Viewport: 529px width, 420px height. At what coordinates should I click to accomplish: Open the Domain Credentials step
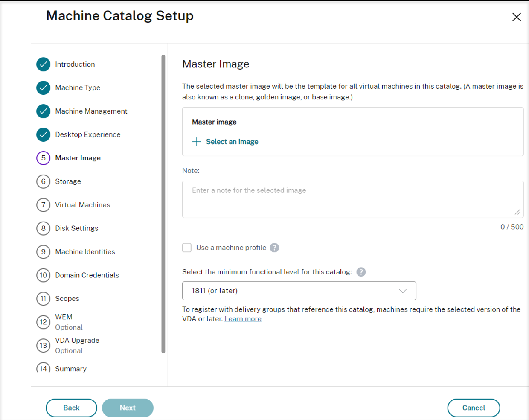pyautogui.click(x=87, y=275)
